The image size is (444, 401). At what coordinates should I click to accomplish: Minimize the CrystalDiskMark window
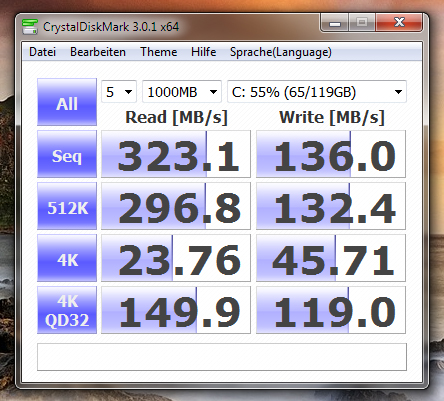pyautogui.click(x=335, y=23)
